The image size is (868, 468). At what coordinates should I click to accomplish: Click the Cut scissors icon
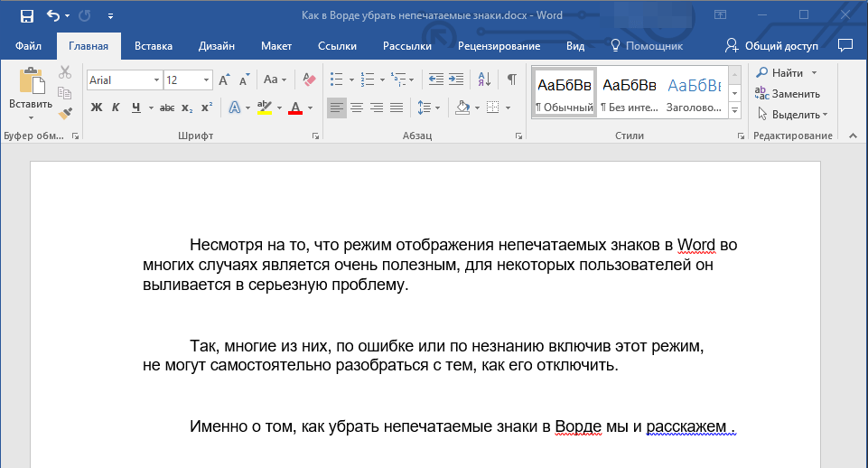pos(65,72)
